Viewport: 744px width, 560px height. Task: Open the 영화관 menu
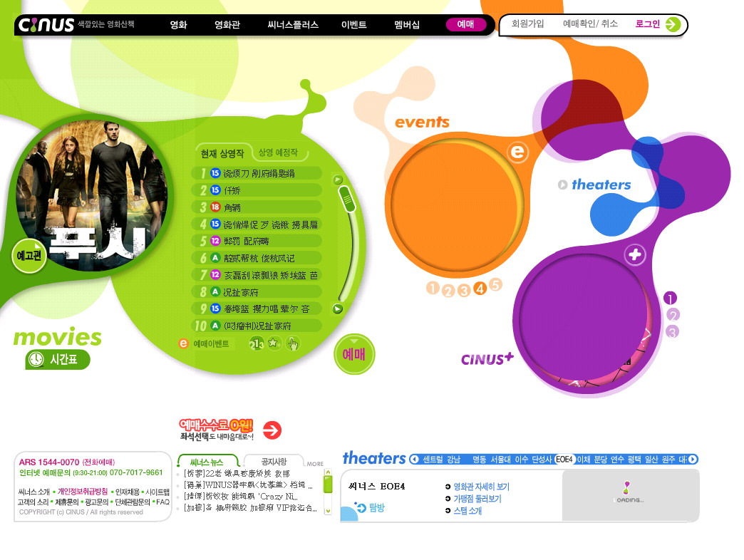pos(227,25)
